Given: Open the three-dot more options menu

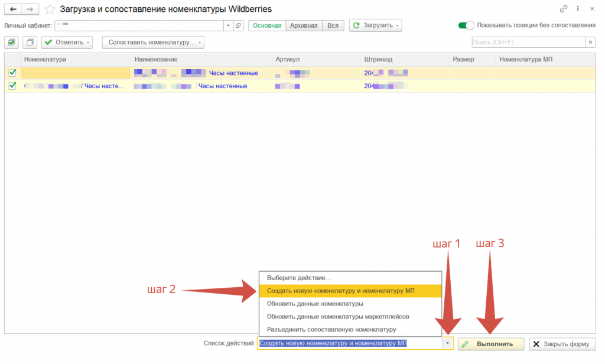Looking at the screenshot, I should pyautogui.click(x=577, y=9).
